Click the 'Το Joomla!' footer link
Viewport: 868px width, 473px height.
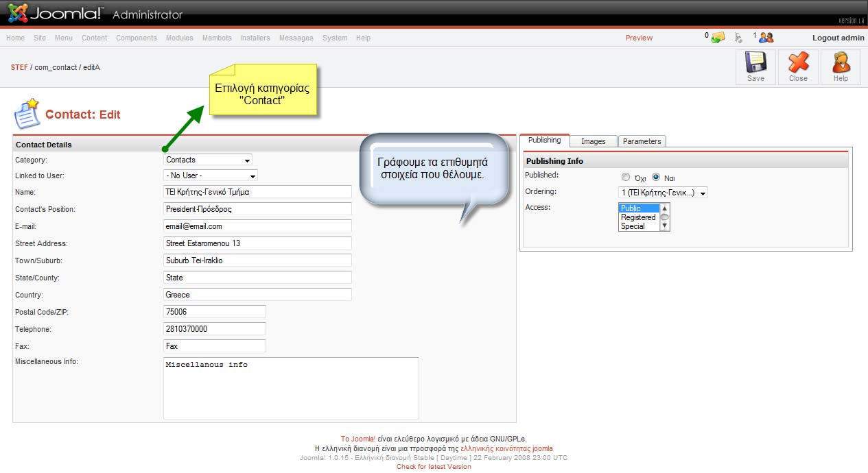point(358,439)
